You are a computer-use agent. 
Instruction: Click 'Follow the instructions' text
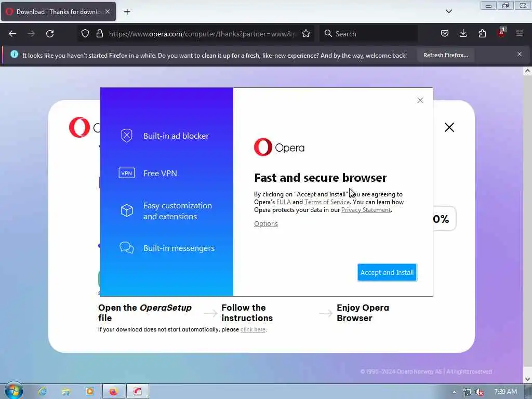pos(247,313)
